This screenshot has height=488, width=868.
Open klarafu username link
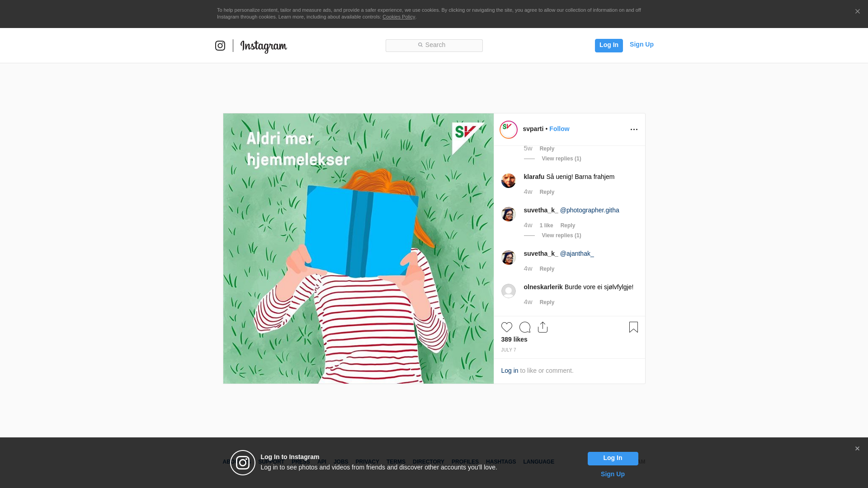tap(534, 177)
